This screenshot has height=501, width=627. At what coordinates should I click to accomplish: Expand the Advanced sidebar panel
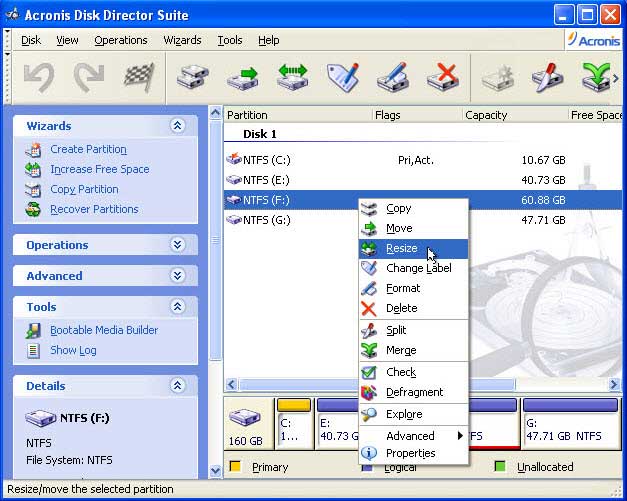[178, 275]
